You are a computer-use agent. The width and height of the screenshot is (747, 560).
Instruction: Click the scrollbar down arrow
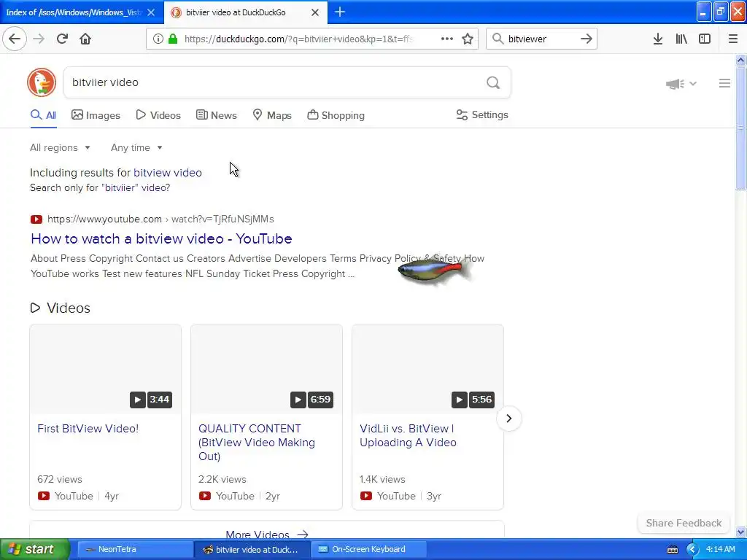740,532
